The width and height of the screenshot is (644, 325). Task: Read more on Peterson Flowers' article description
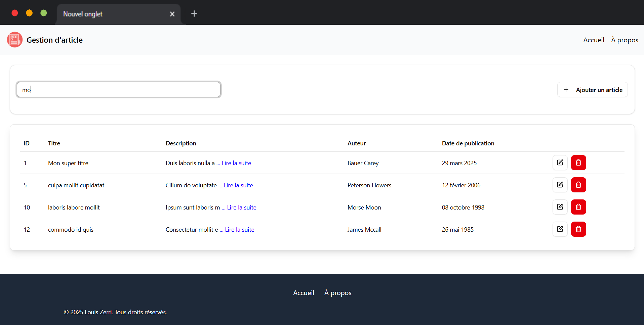click(238, 185)
